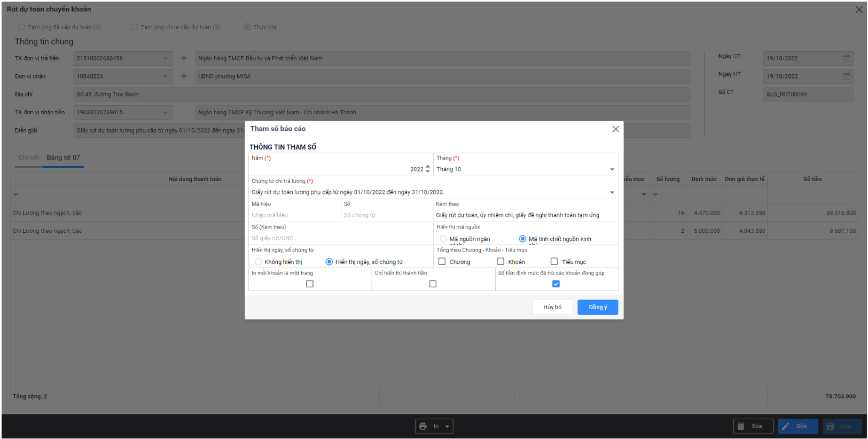Click the Định mức column header

pos(704,179)
